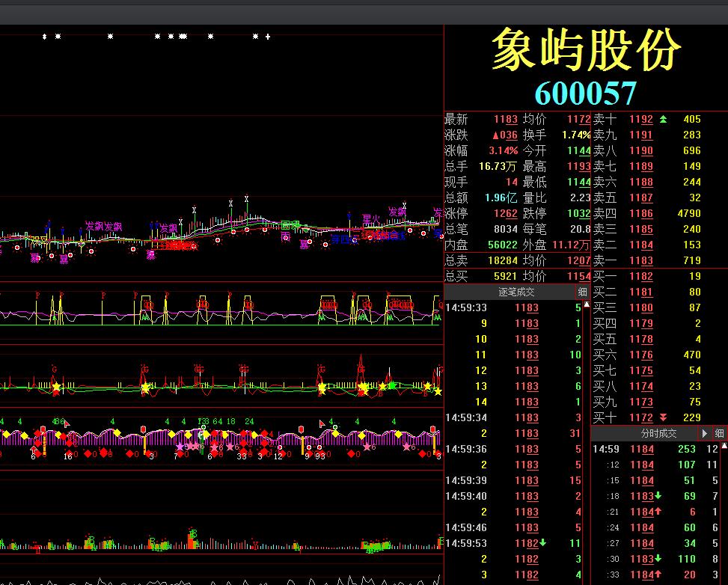Click the 14:59 分时成交 row with 253
This screenshot has width=728, height=585.
point(656,449)
